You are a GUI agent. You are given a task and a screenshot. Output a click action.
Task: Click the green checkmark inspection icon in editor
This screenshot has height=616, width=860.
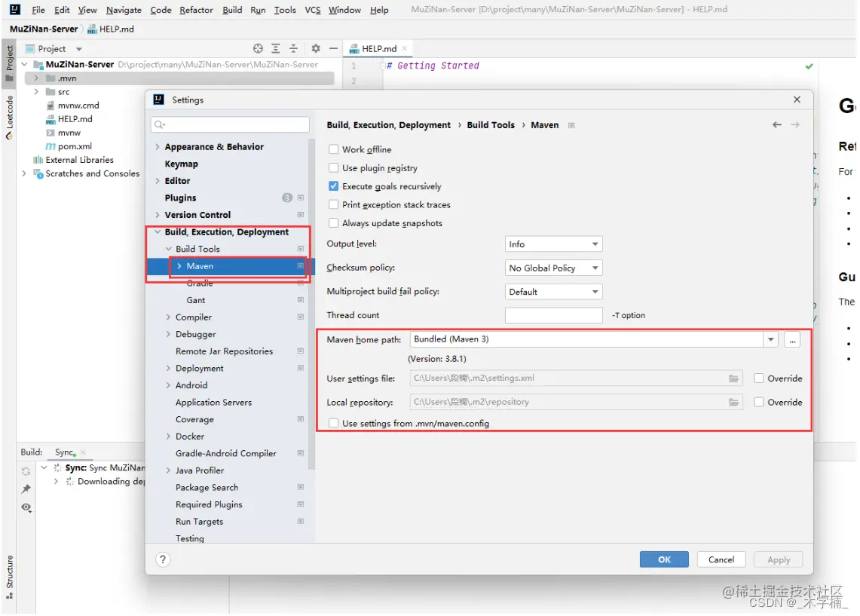click(x=809, y=66)
